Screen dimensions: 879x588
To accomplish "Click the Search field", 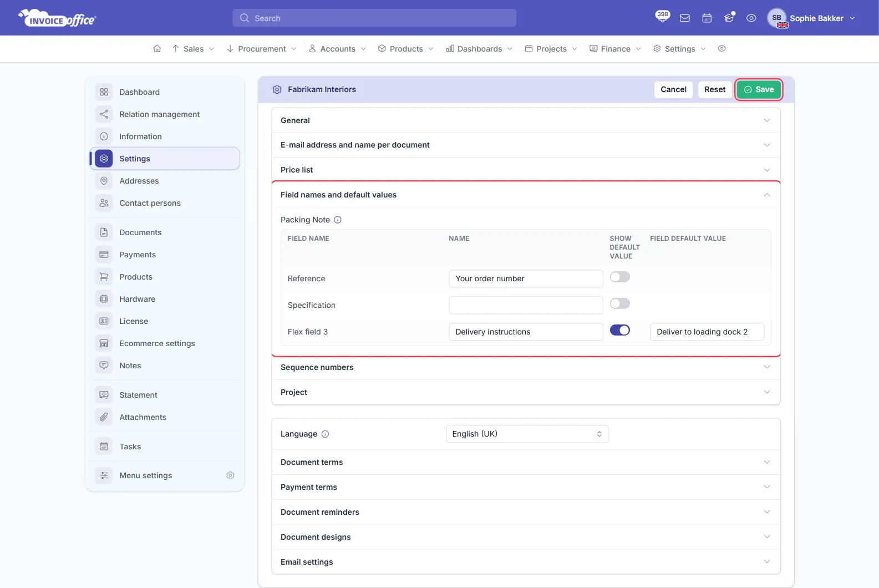I will (374, 18).
